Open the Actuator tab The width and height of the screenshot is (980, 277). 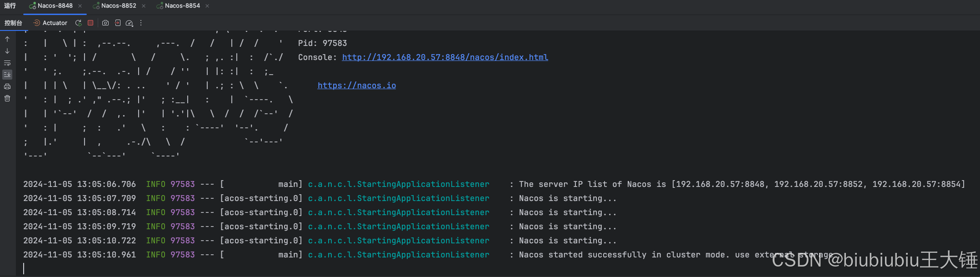click(x=50, y=23)
